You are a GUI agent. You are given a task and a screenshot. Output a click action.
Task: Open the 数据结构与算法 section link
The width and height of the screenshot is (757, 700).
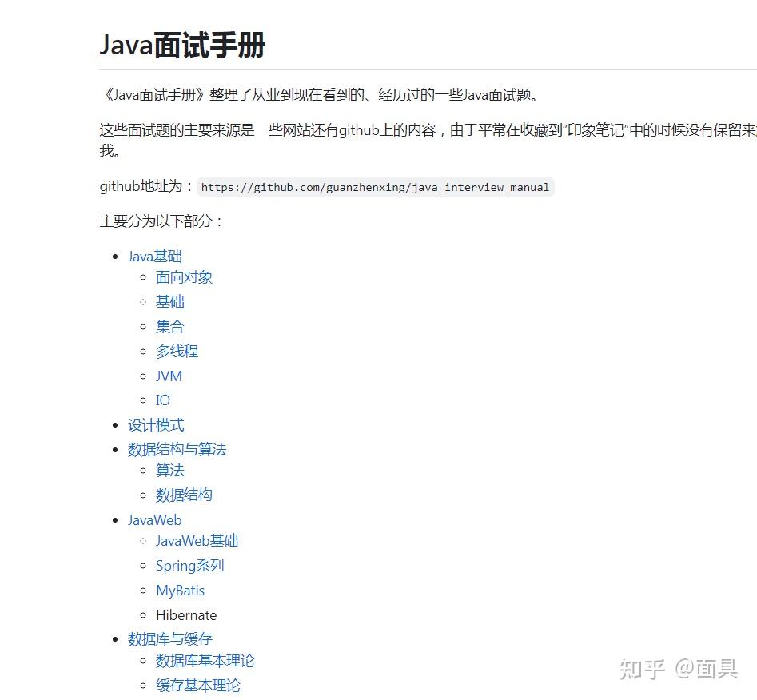click(x=177, y=449)
